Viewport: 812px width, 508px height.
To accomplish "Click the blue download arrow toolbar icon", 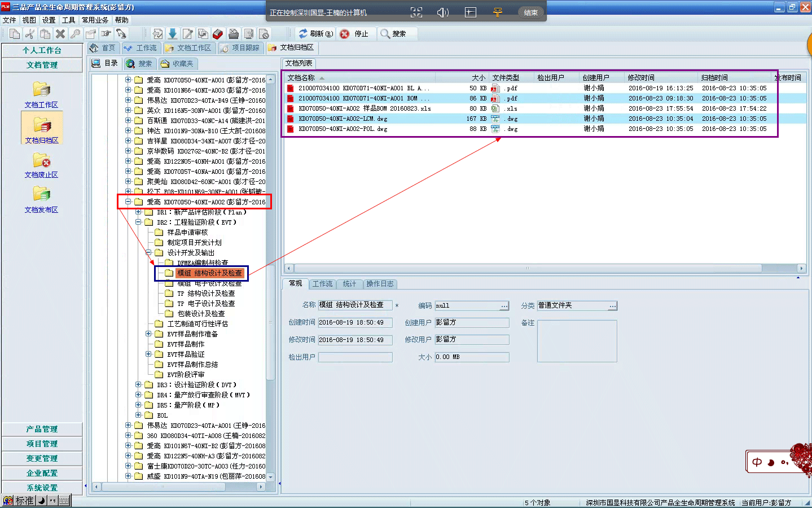I will pyautogui.click(x=173, y=34).
